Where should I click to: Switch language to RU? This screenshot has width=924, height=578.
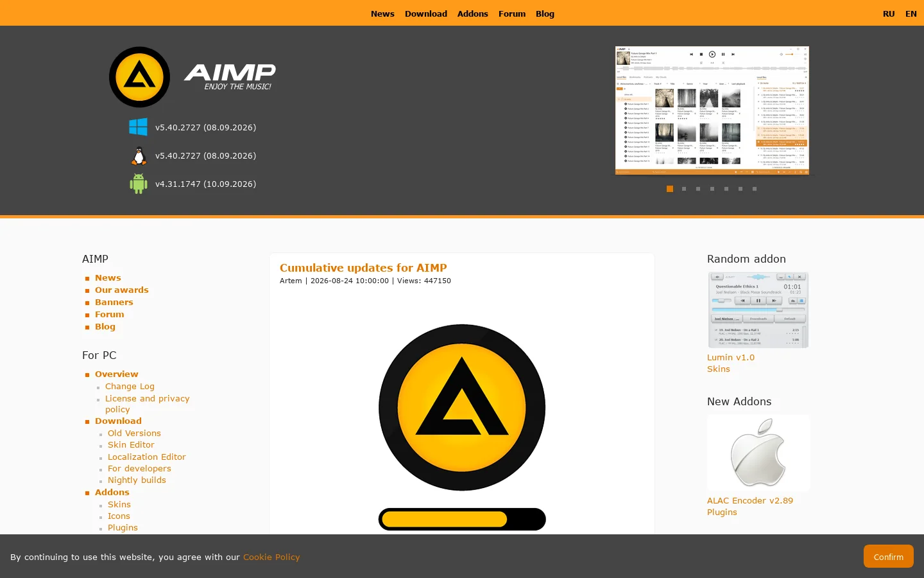click(889, 13)
